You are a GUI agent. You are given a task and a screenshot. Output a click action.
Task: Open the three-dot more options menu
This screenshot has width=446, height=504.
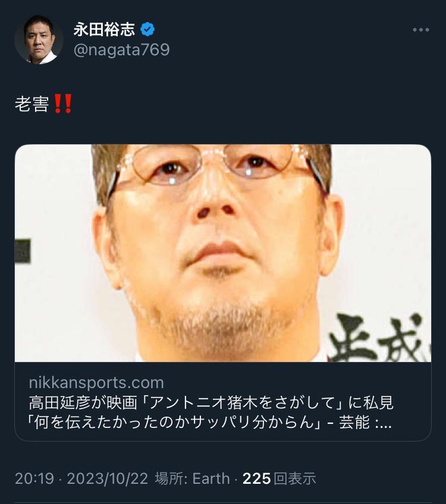pos(421,30)
